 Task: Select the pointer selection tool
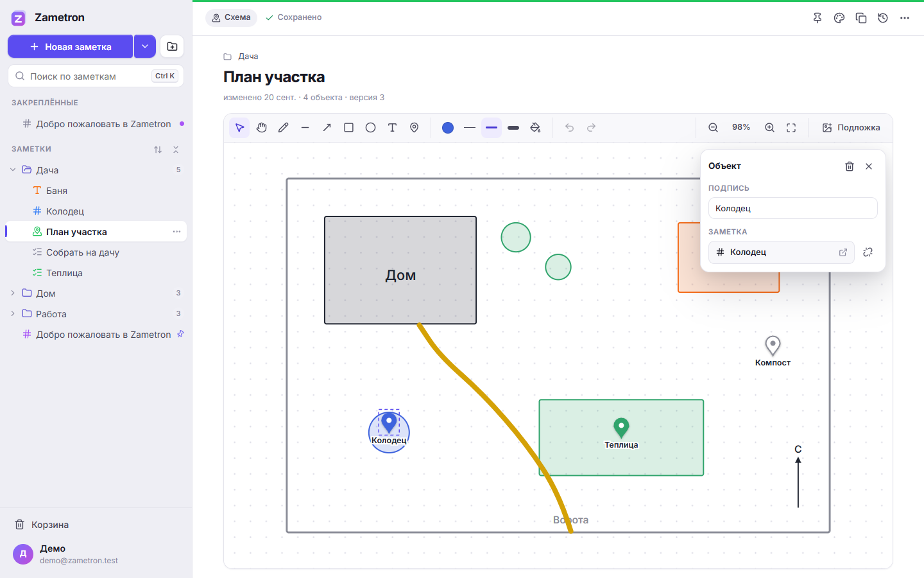click(239, 128)
